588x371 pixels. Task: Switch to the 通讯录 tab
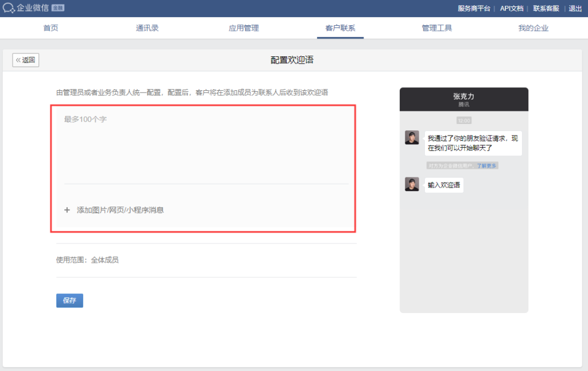tap(147, 28)
